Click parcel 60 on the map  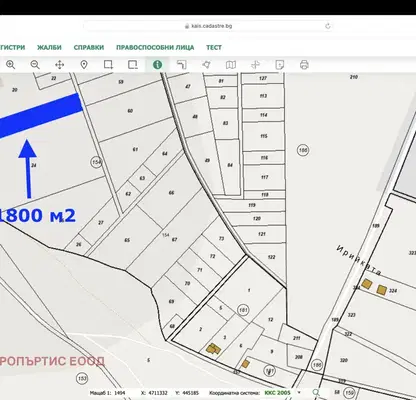click(x=130, y=111)
